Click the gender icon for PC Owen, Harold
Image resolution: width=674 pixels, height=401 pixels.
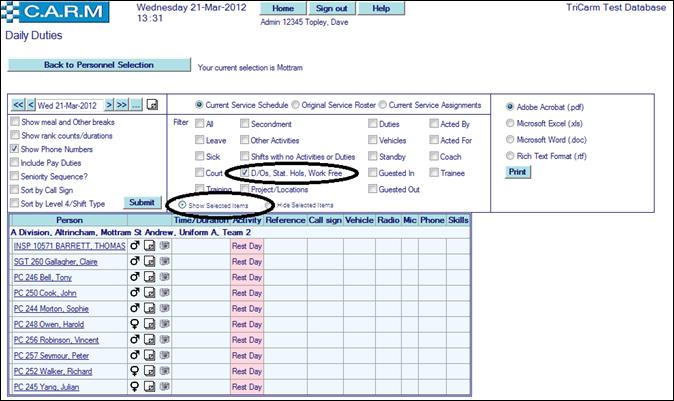(x=134, y=324)
